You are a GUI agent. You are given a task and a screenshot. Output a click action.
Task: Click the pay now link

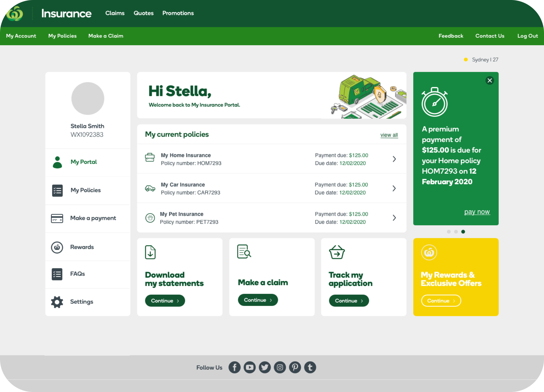[x=477, y=212]
